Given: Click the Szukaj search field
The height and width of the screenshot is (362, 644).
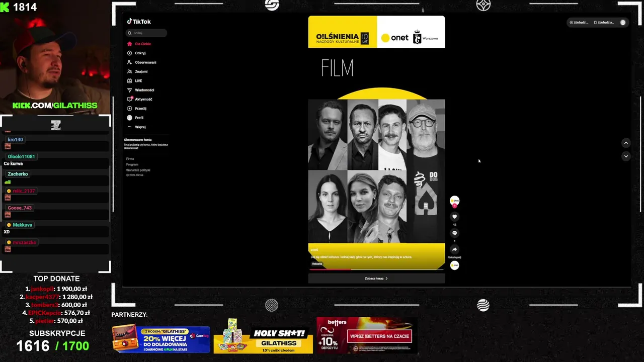Looking at the screenshot, I should pyautogui.click(x=146, y=33).
